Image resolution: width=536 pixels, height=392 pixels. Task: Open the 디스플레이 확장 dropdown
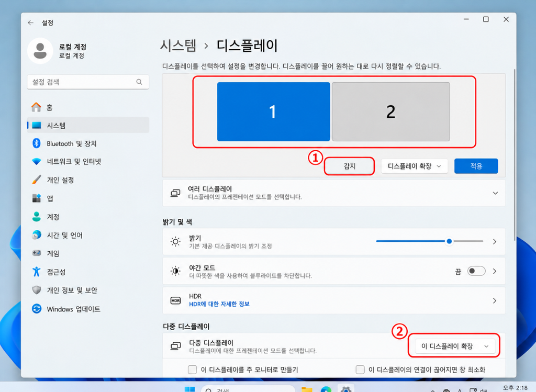coord(415,166)
